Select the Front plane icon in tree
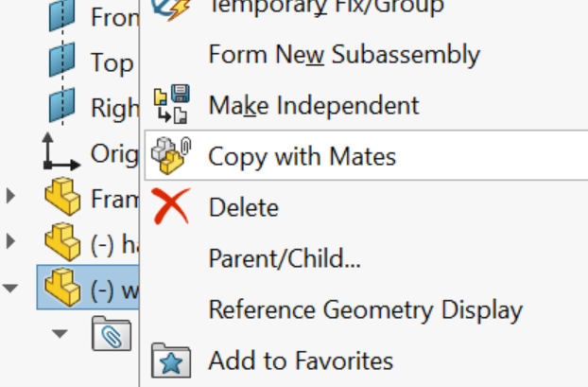Screen dimensions: 588x387 61,16
